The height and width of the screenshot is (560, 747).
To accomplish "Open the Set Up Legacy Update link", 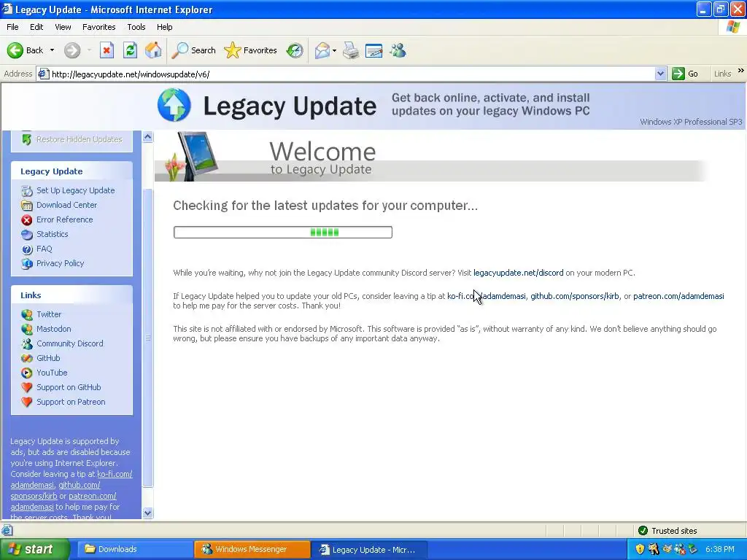I will (76, 190).
